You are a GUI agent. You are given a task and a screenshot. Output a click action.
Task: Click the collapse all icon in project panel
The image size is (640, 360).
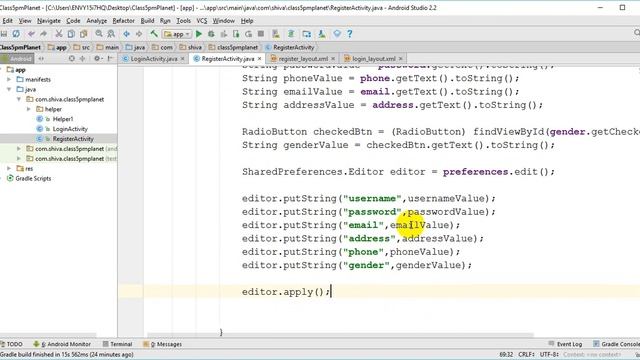pyautogui.click(x=83, y=59)
